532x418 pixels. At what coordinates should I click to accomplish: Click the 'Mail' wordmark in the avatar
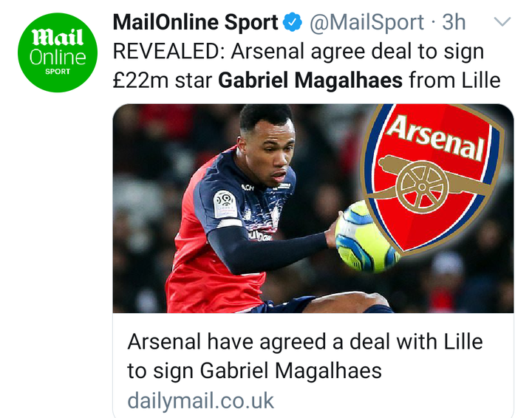pos(58,37)
